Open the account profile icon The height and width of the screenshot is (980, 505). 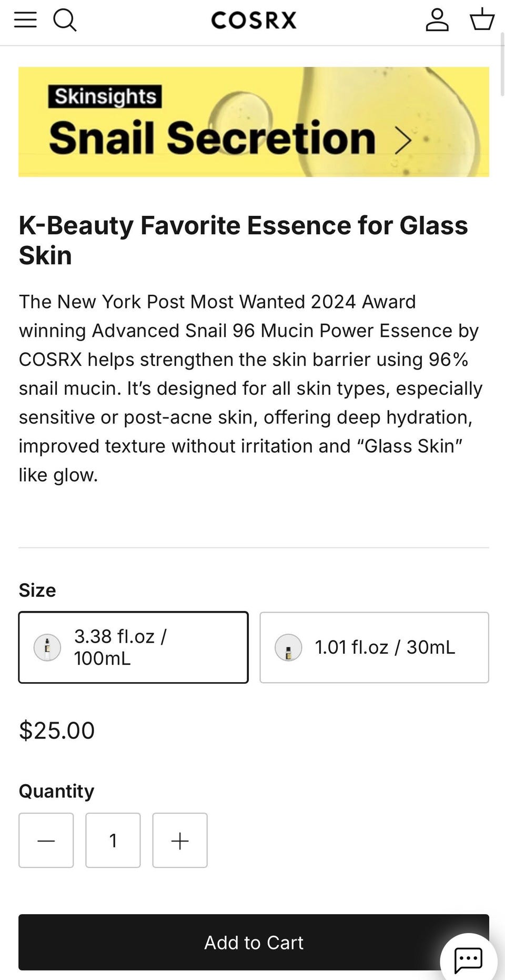pyautogui.click(x=437, y=20)
